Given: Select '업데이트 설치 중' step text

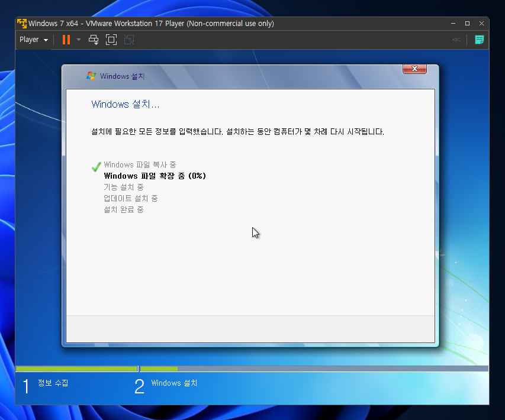Looking at the screenshot, I should coord(130,199).
